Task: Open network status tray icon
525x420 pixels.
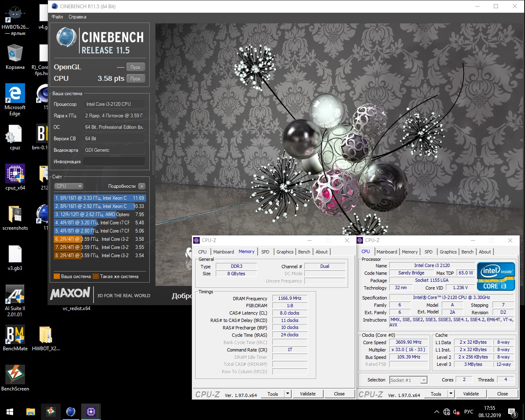Action: coord(447,412)
